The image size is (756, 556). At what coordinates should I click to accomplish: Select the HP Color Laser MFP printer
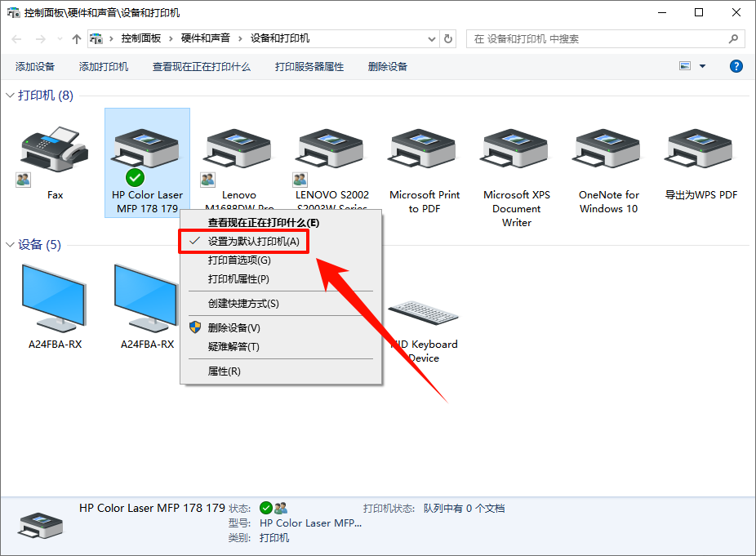point(147,163)
